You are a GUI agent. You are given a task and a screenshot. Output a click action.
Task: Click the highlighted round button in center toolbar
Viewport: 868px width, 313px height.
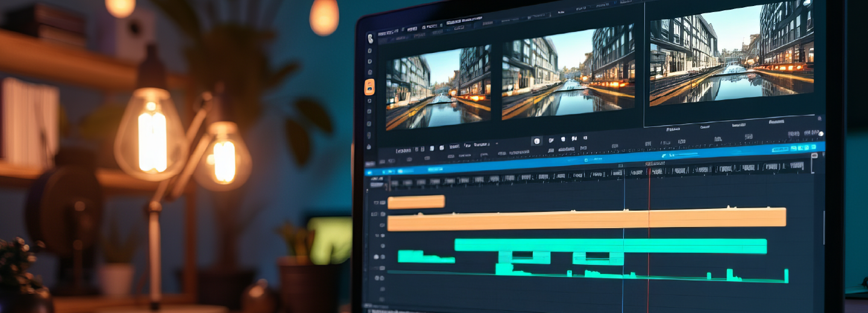click(x=536, y=141)
